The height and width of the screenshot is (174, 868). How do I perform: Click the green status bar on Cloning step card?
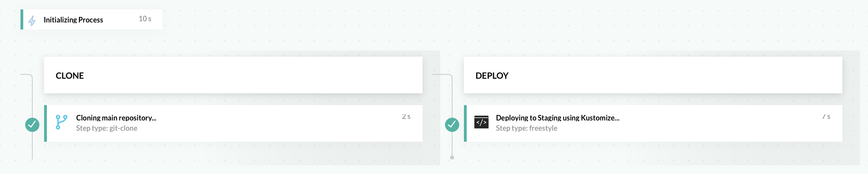(x=46, y=123)
